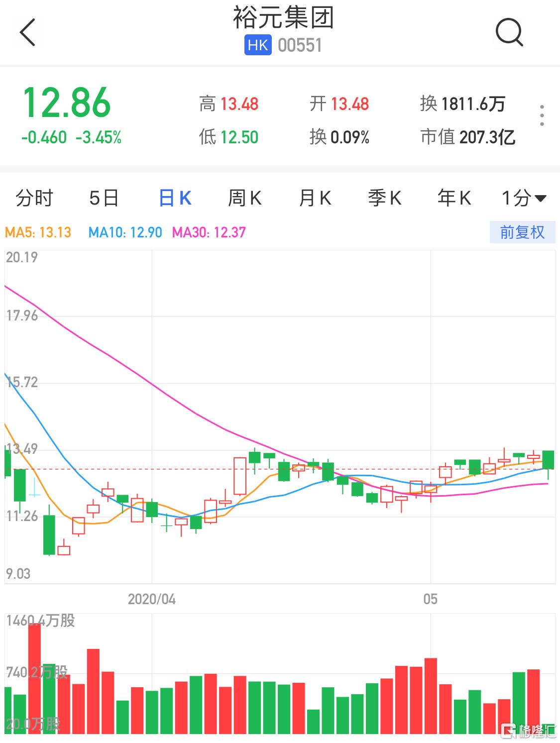
Task: Tap the MA30 indicator label
Action: (x=209, y=232)
